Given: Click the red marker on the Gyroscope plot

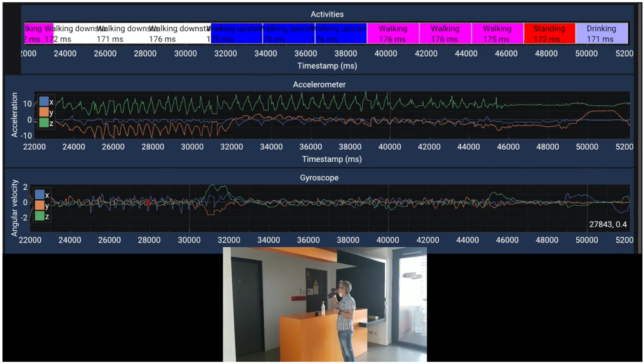Looking at the screenshot, I should click(148, 202).
